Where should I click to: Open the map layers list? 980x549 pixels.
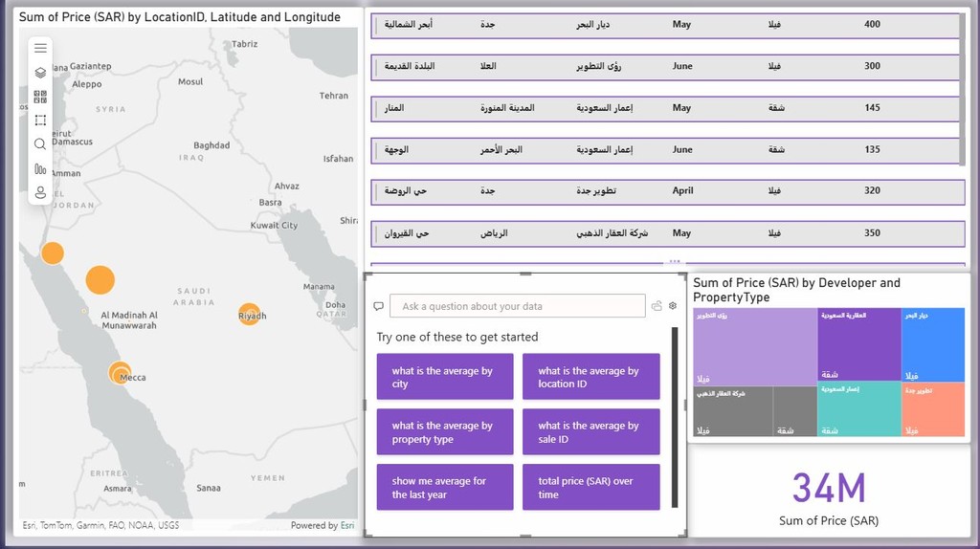point(40,72)
